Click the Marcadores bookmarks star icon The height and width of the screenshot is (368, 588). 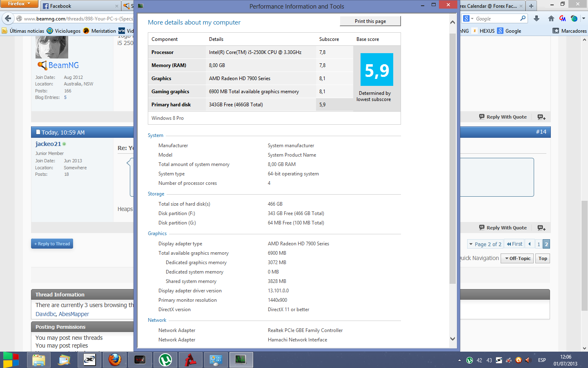[556, 31]
